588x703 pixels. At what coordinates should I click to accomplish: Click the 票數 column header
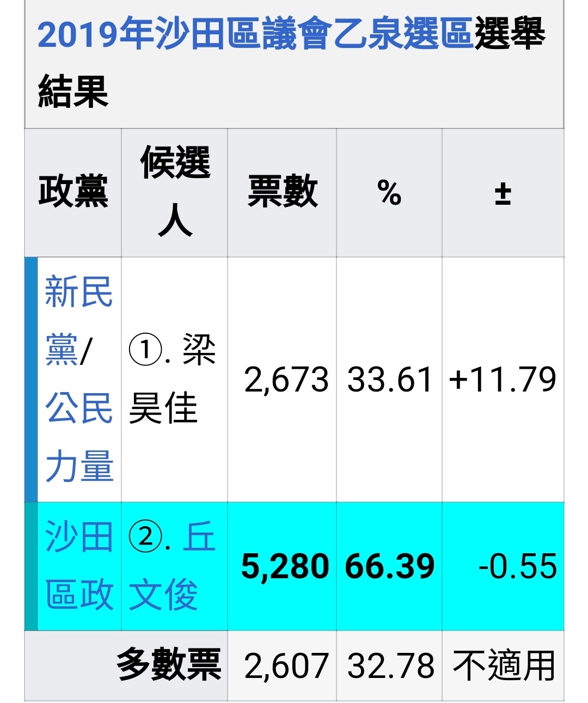click(x=282, y=192)
